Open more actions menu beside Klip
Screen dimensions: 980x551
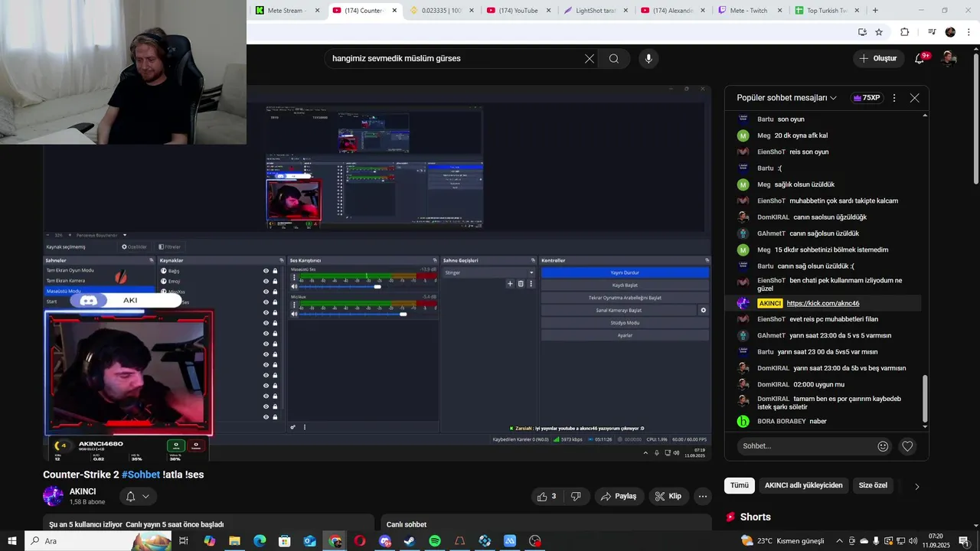(702, 496)
